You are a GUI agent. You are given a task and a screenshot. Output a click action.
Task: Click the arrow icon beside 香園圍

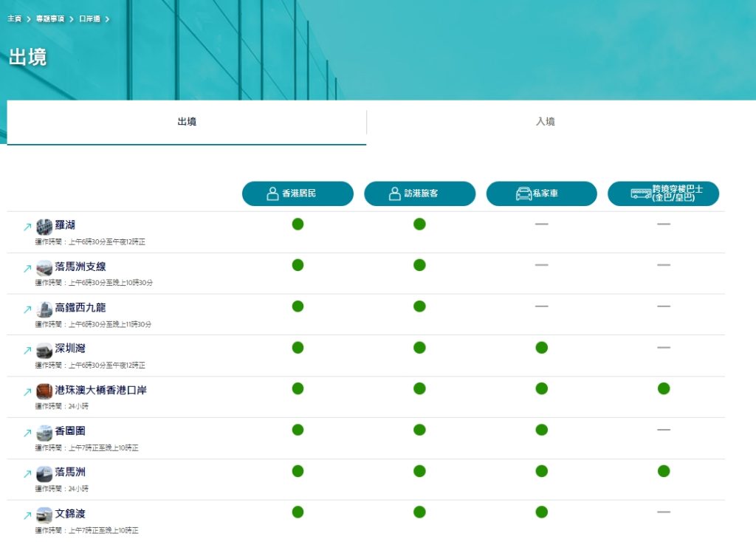27,434
